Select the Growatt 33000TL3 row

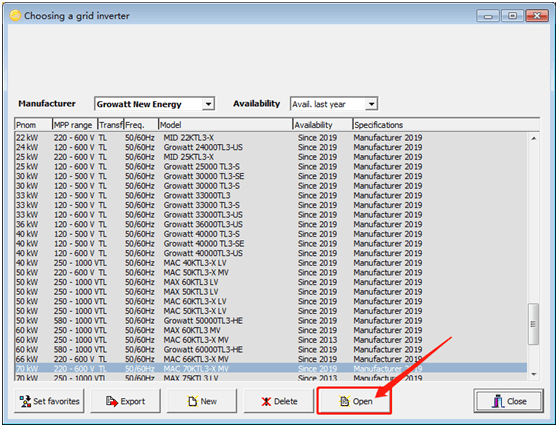(x=271, y=195)
